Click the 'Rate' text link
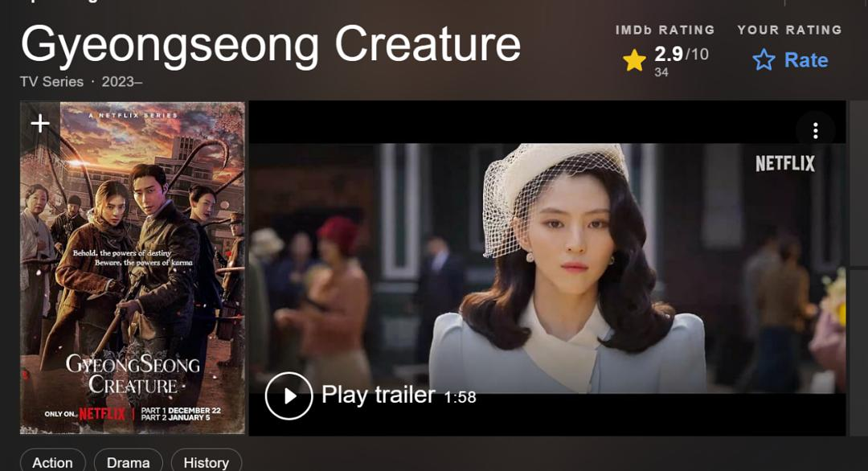868x471 pixels. click(806, 59)
